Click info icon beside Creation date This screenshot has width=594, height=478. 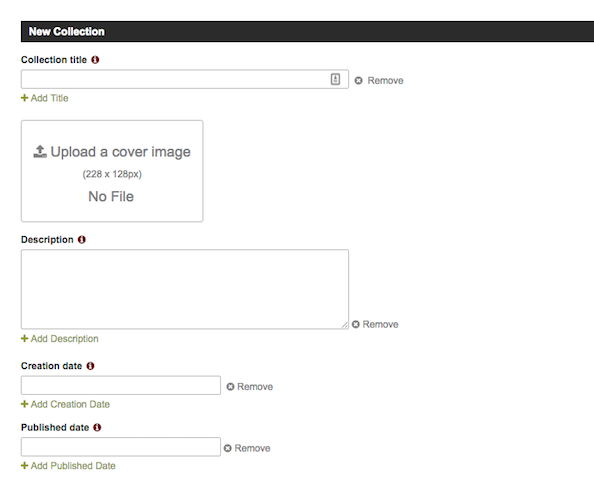[90, 366]
